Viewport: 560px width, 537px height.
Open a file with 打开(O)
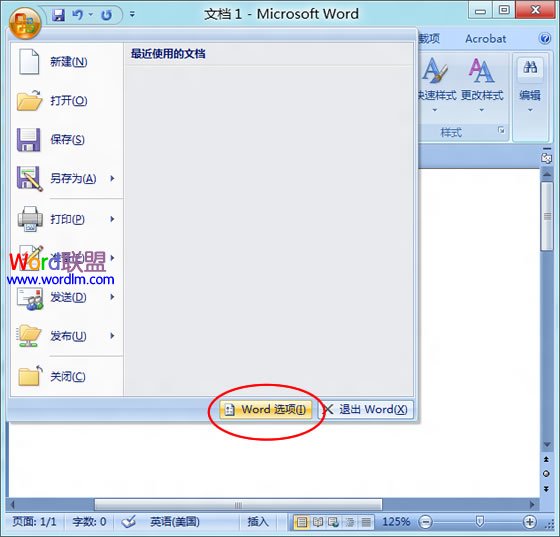(x=67, y=101)
